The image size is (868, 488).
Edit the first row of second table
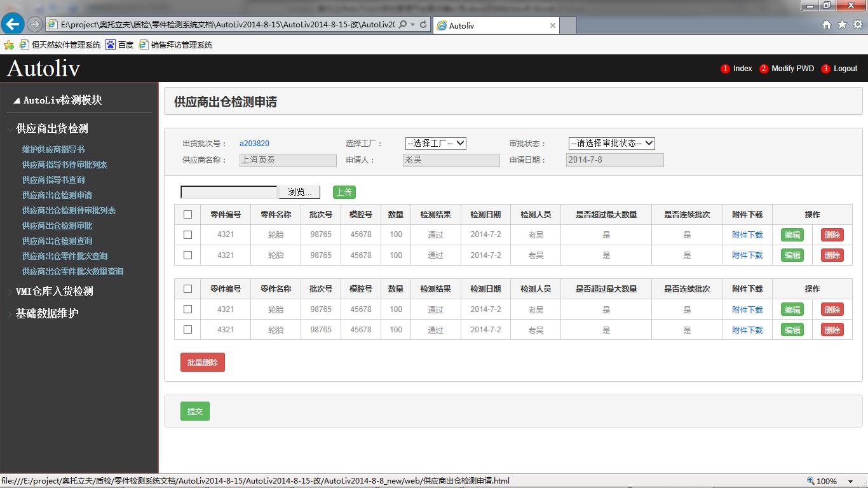pyautogui.click(x=792, y=309)
